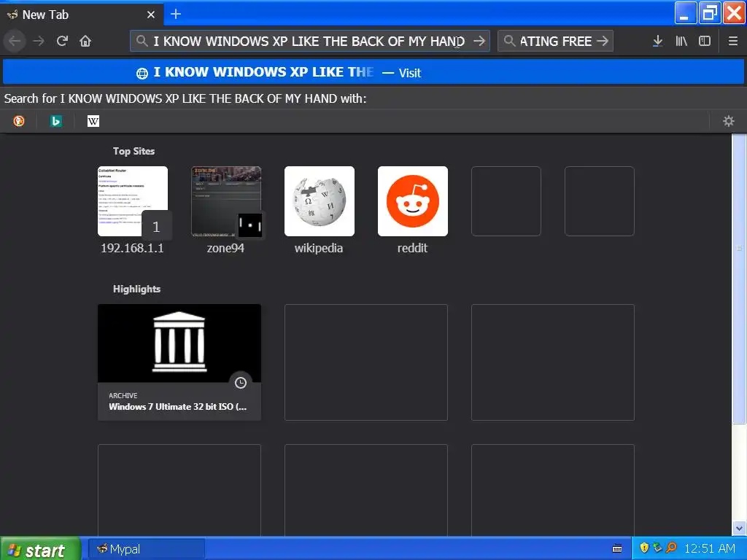The image size is (747, 560).
Task: Close the New Tab tab
Action: point(151,15)
